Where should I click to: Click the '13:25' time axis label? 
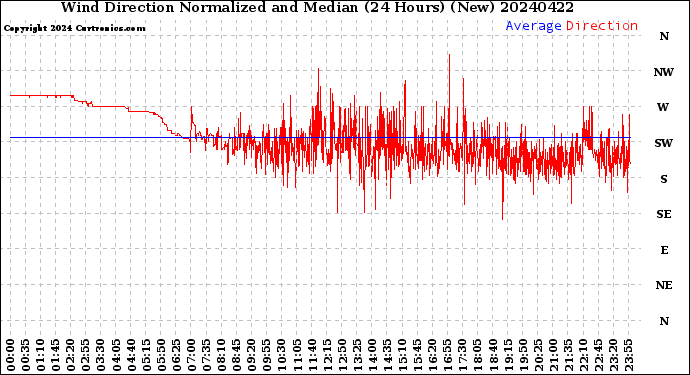click(357, 355)
